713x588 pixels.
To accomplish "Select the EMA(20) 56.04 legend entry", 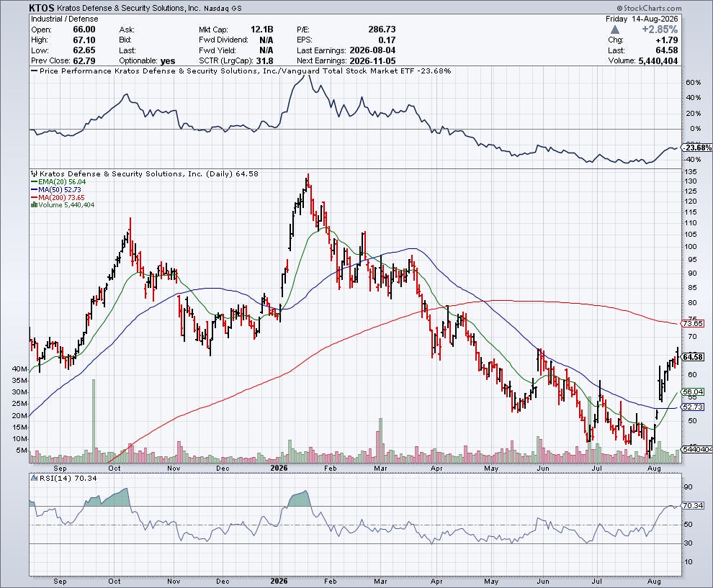I will pyautogui.click(x=58, y=182).
